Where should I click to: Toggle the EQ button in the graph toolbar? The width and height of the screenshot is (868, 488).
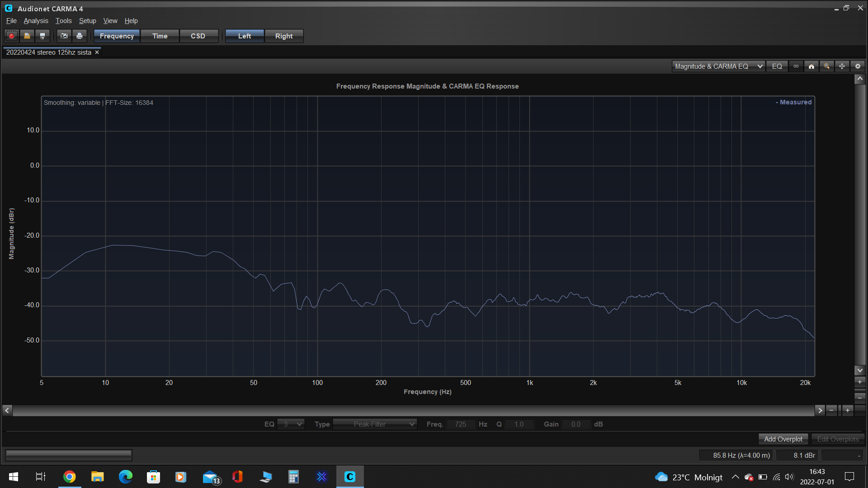click(777, 66)
